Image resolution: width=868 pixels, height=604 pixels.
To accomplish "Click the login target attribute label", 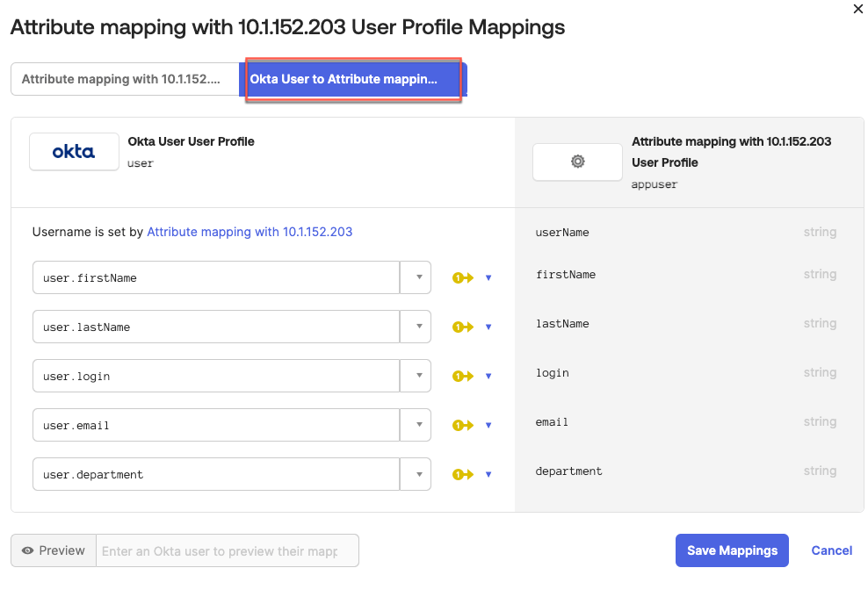I will click(552, 373).
